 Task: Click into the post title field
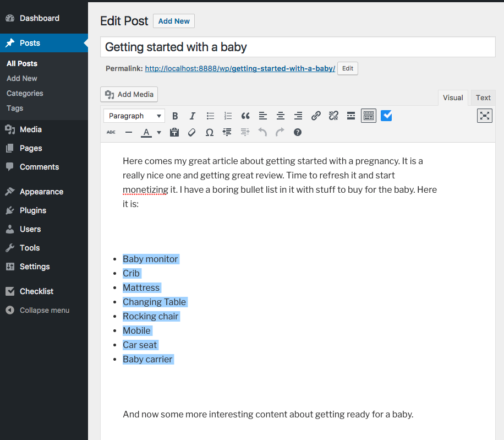pyautogui.click(x=297, y=47)
